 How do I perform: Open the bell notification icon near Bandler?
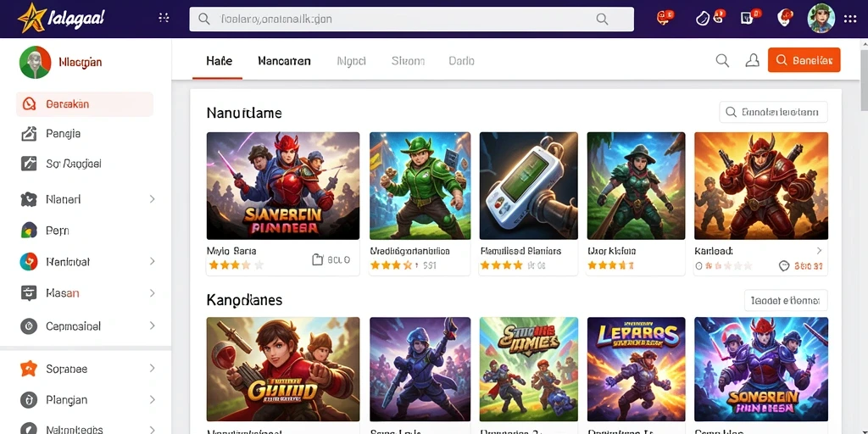[753, 60]
